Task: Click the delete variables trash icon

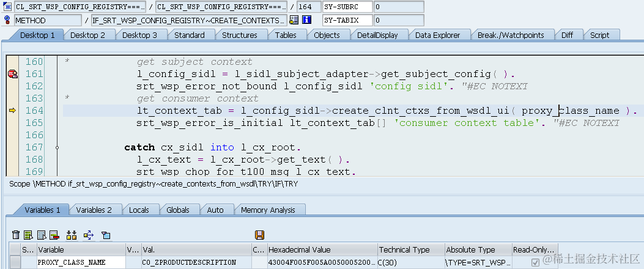Action: click(16, 235)
